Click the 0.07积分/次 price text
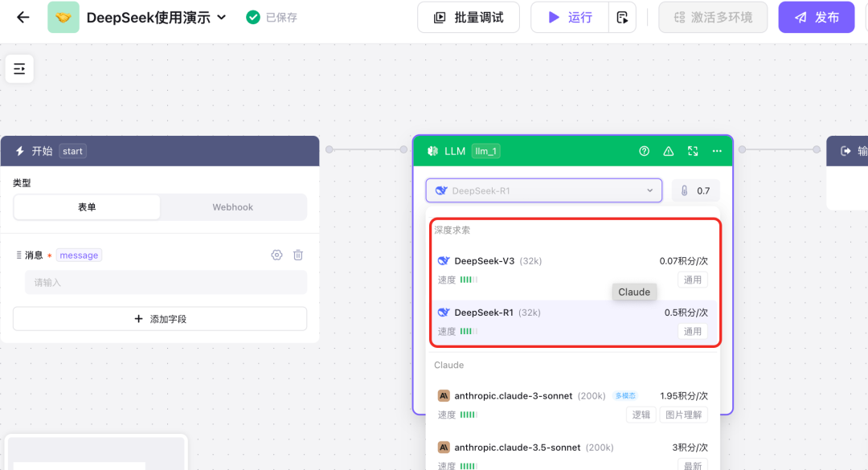Screen dimensions: 868x470 click(x=684, y=261)
